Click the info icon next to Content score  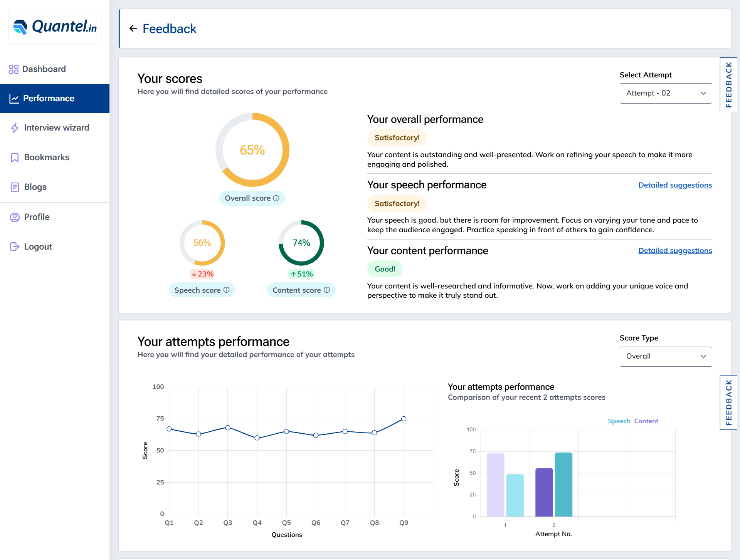[x=327, y=290]
